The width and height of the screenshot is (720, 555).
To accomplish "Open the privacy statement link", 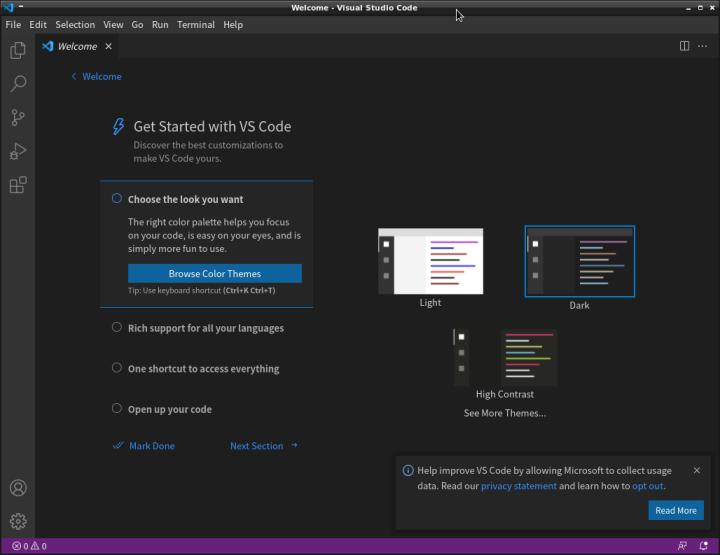I will tap(518, 486).
